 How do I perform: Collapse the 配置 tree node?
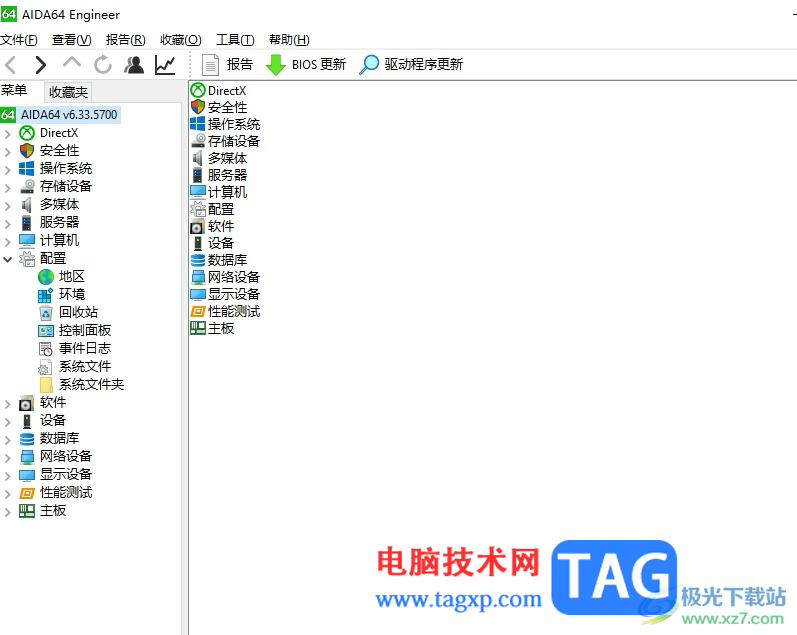7,259
